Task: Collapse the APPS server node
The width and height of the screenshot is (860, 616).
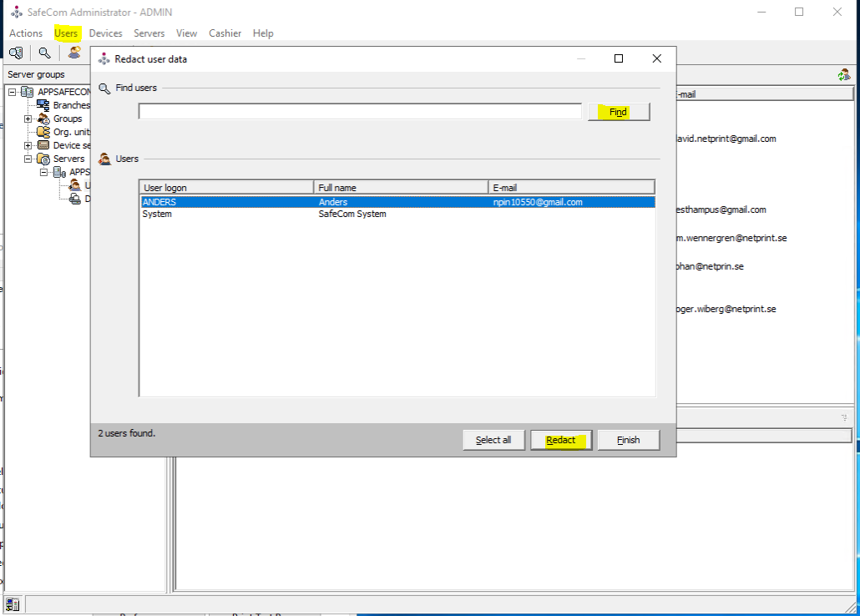Action: [44, 172]
